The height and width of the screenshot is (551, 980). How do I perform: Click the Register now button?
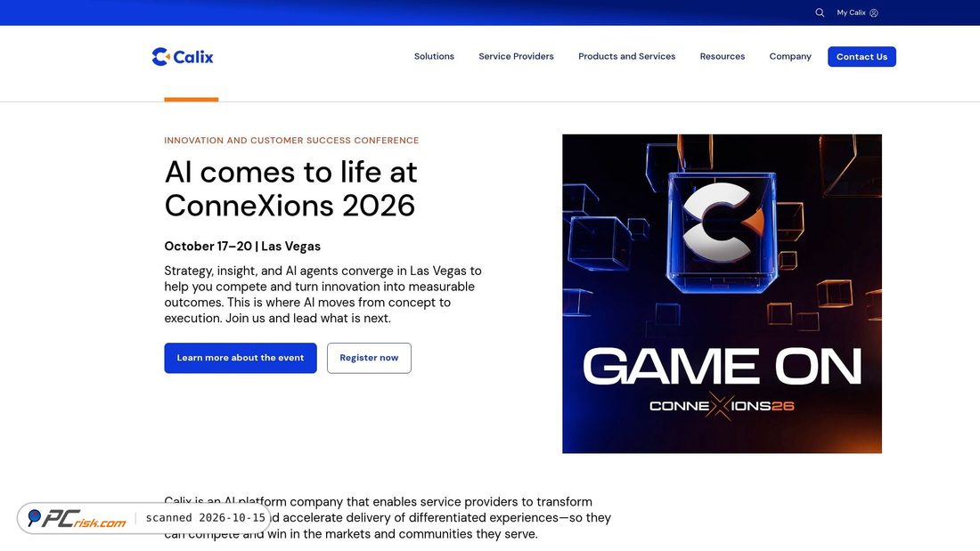click(369, 358)
